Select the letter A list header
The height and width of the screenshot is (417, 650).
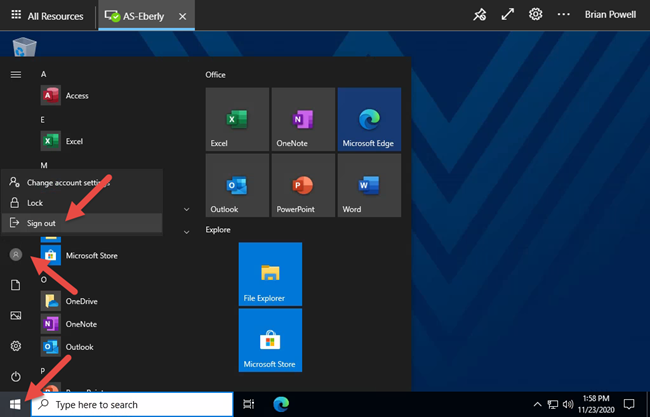44,74
